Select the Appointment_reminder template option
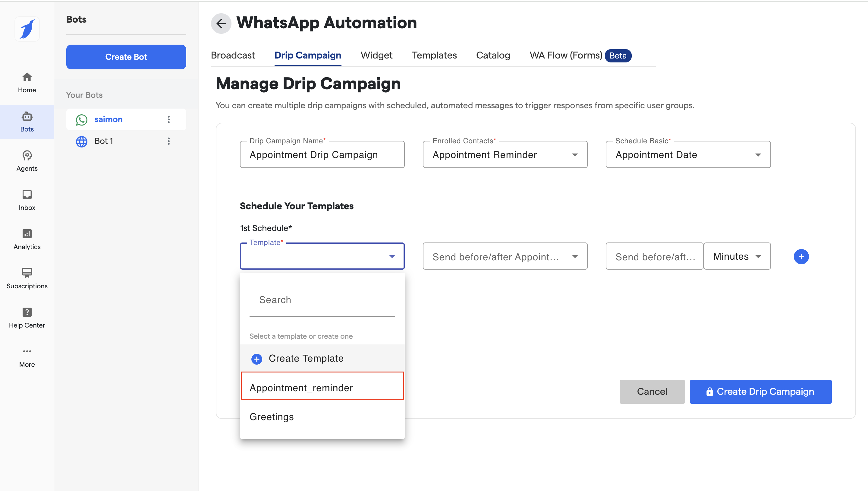The width and height of the screenshot is (868, 491). 322,387
